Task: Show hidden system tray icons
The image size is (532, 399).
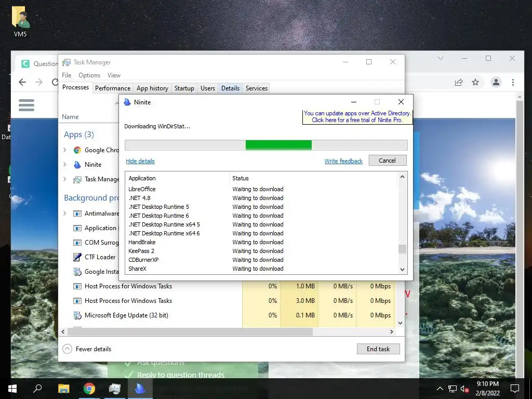Action: (x=440, y=389)
